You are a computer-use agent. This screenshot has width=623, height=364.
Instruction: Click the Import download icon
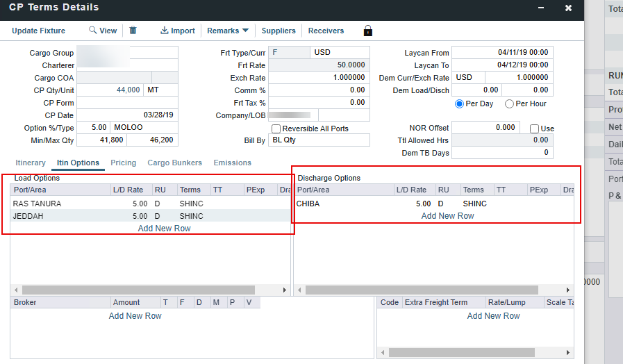pos(165,31)
